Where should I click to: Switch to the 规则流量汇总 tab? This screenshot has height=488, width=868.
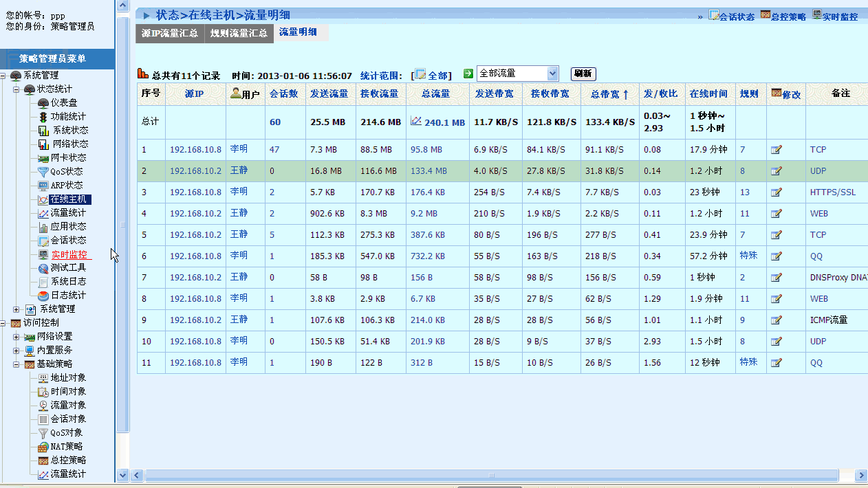[x=239, y=33]
